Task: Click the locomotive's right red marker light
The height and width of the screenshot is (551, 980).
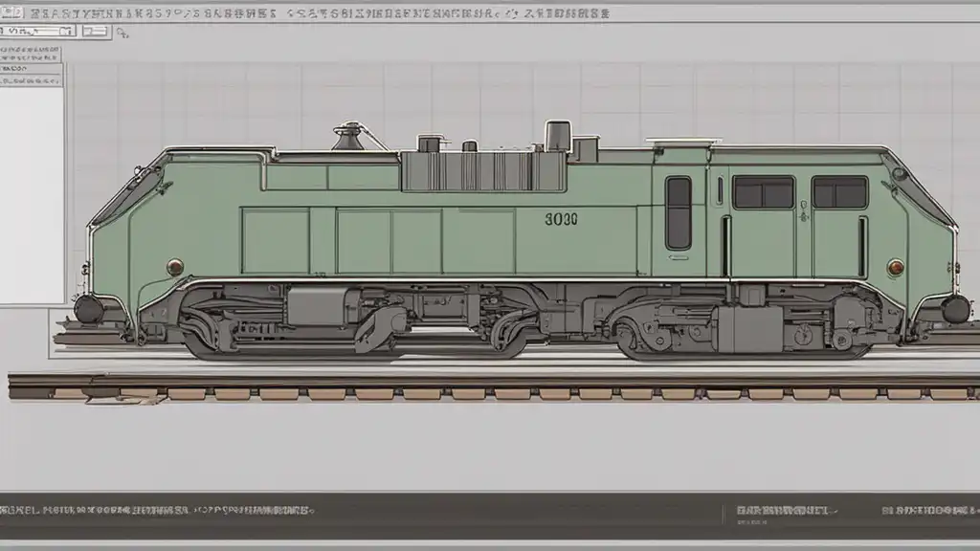Action: click(x=896, y=267)
